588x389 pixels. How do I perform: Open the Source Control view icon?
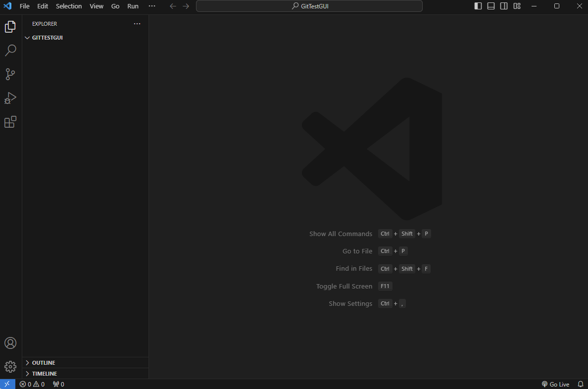coord(10,74)
